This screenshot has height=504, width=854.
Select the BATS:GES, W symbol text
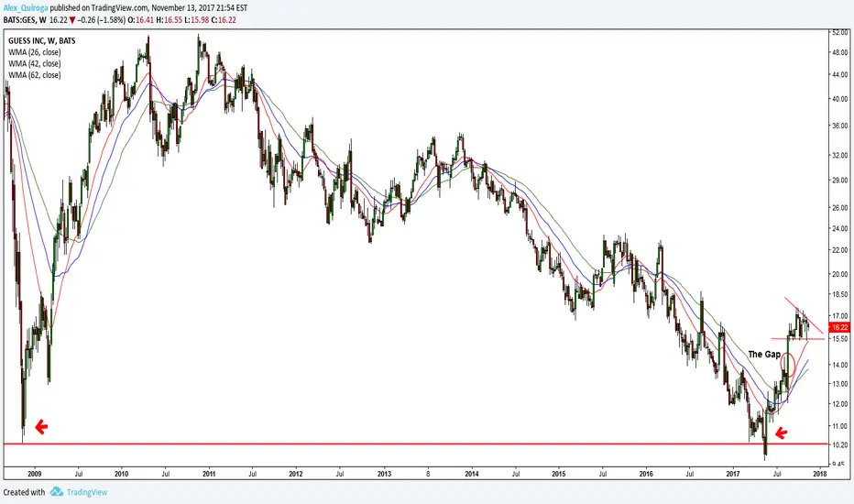pyautogui.click(x=25, y=19)
